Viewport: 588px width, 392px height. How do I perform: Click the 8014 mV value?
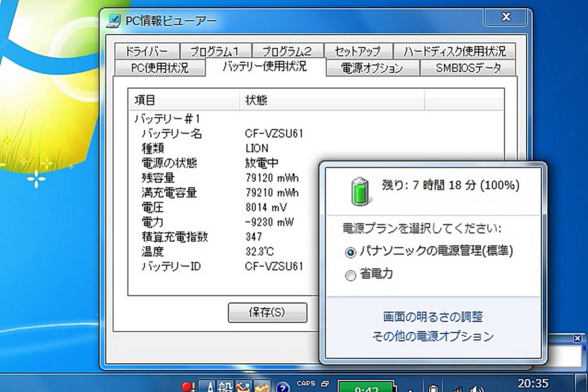click(x=266, y=207)
